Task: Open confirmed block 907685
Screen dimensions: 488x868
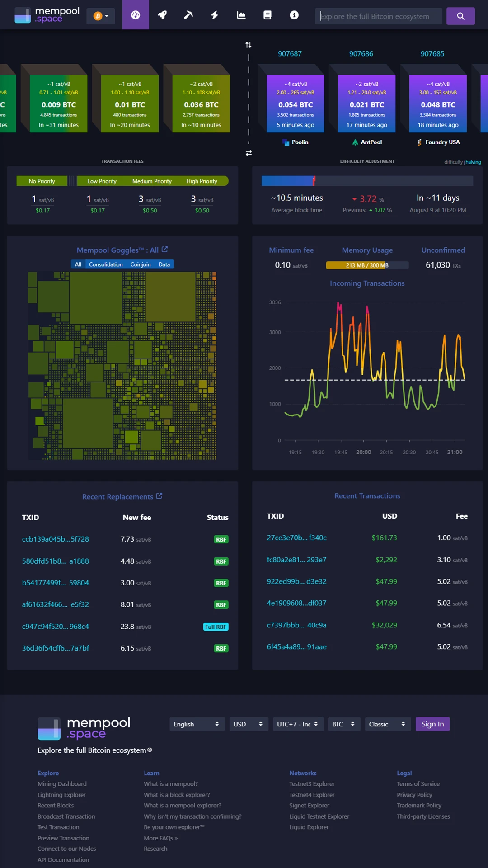Action: pyautogui.click(x=438, y=104)
